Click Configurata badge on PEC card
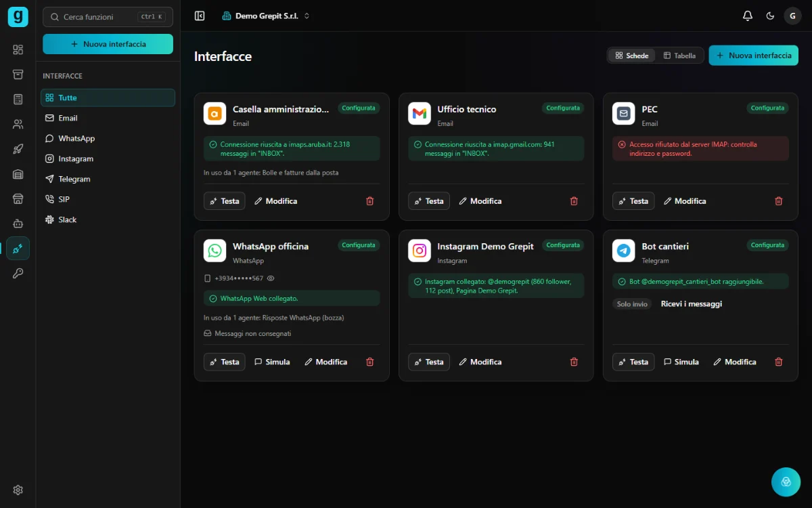Screen dimensions: 812x508 pos(767,108)
